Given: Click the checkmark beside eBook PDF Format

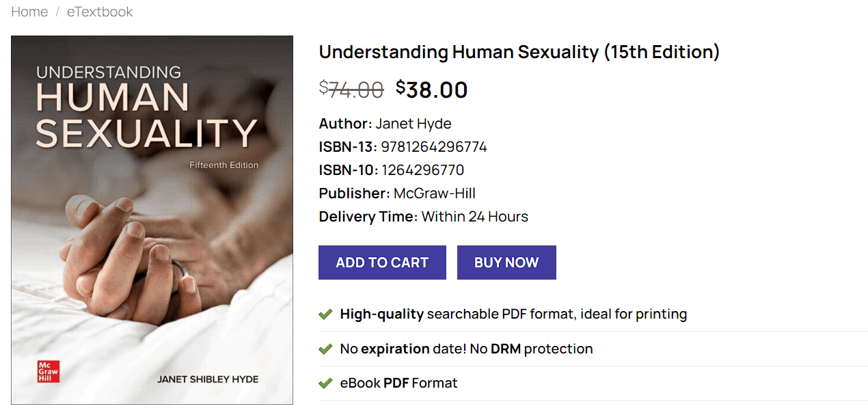Looking at the screenshot, I should tap(325, 383).
